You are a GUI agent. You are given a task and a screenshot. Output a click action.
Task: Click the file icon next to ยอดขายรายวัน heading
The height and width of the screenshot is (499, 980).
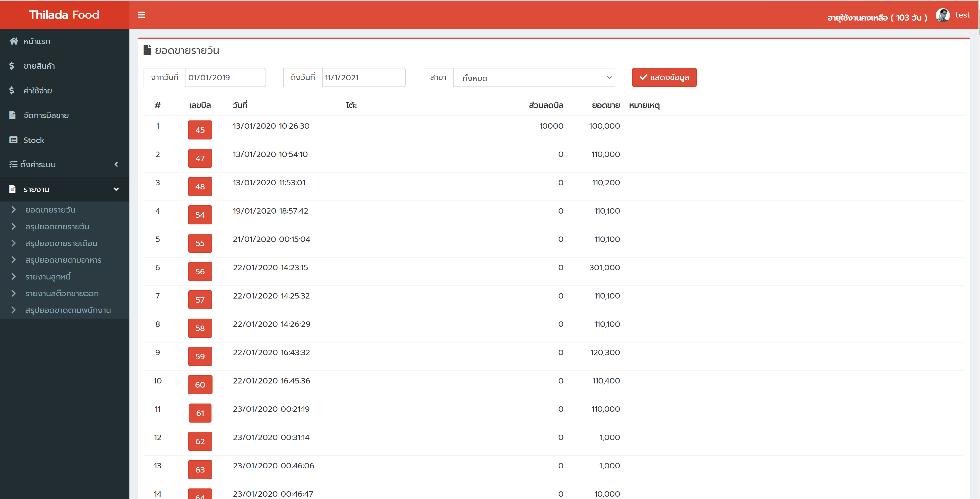pyautogui.click(x=147, y=50)
